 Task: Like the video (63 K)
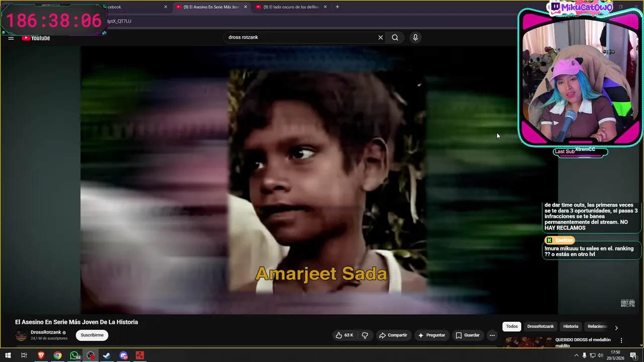(x=345, y=335)
